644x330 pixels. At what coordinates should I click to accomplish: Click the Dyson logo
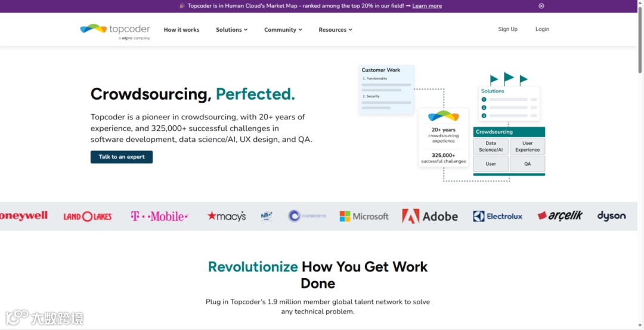(611, 216)
